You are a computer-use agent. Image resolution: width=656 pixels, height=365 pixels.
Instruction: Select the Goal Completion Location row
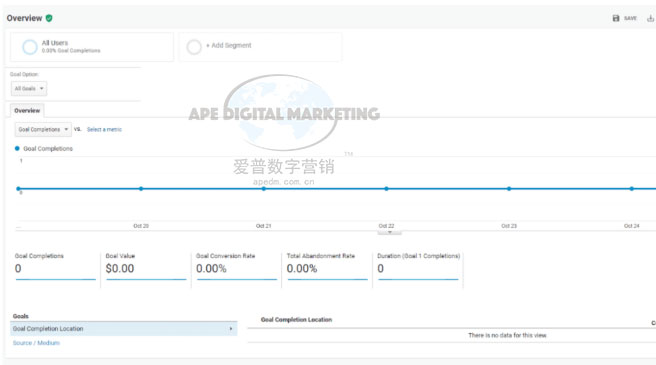(124, 329)
